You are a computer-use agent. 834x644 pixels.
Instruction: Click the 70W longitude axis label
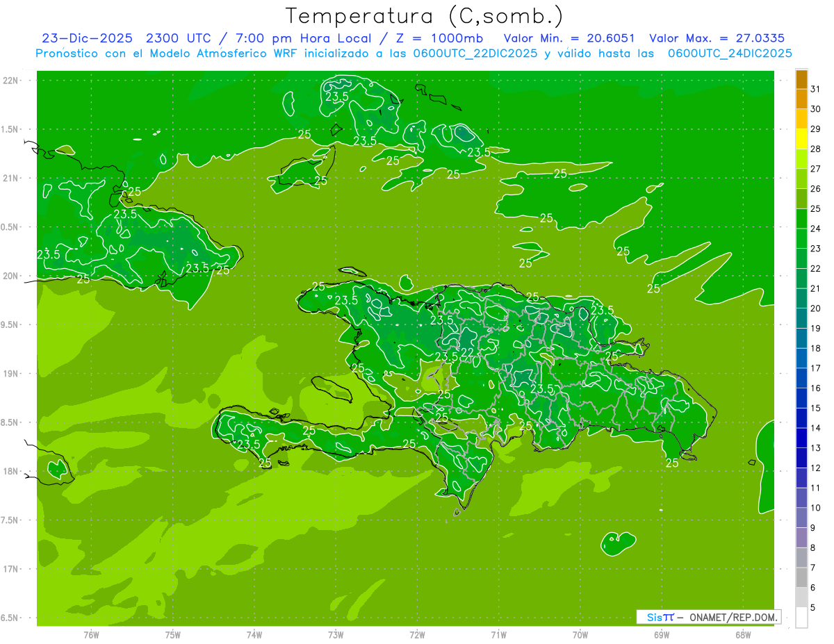[580, 635]
